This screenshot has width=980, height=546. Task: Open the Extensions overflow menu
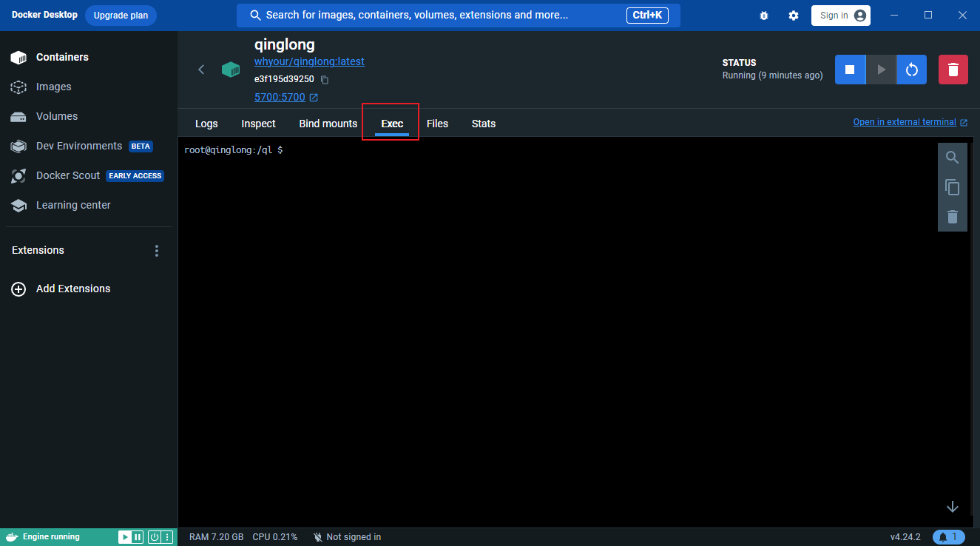[x=156, y=250]
